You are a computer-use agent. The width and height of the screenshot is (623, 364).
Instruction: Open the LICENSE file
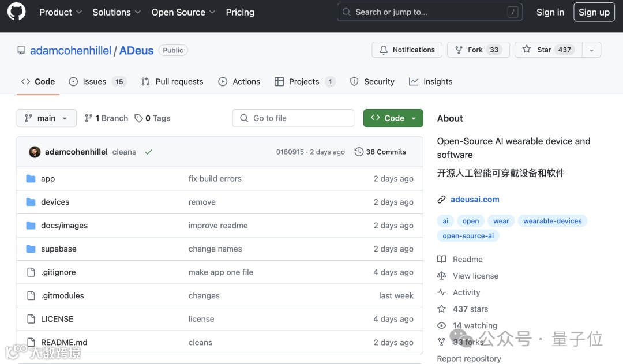pyautogui.click(x=57, y=319)
